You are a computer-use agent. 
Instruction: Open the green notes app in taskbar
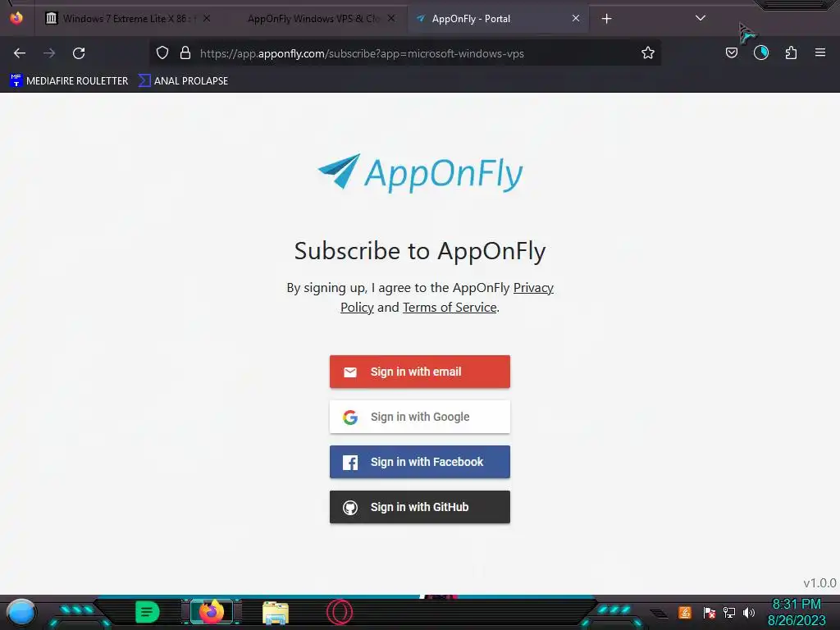pyautogui.click(x=148, y=612)
